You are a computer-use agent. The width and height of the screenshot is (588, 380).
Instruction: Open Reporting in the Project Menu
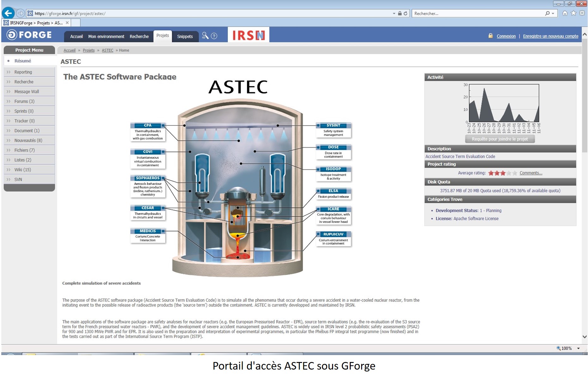[29, 72]
